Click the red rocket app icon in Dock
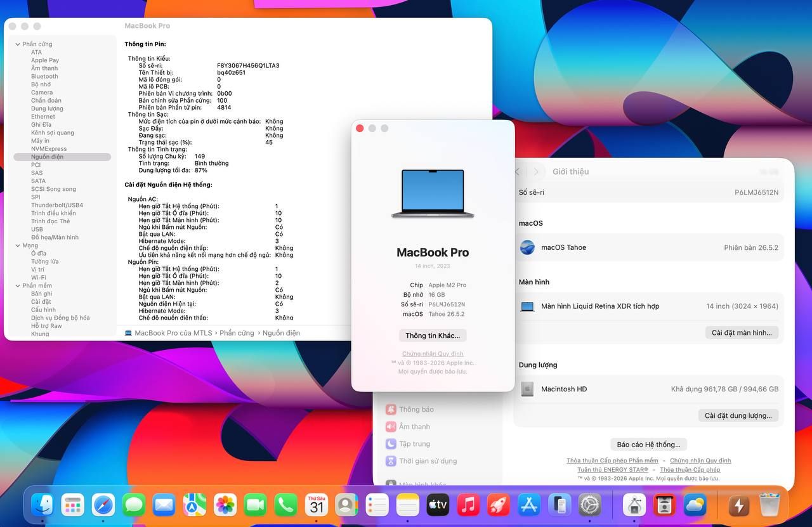812x527 pixels. click(499, 505)
